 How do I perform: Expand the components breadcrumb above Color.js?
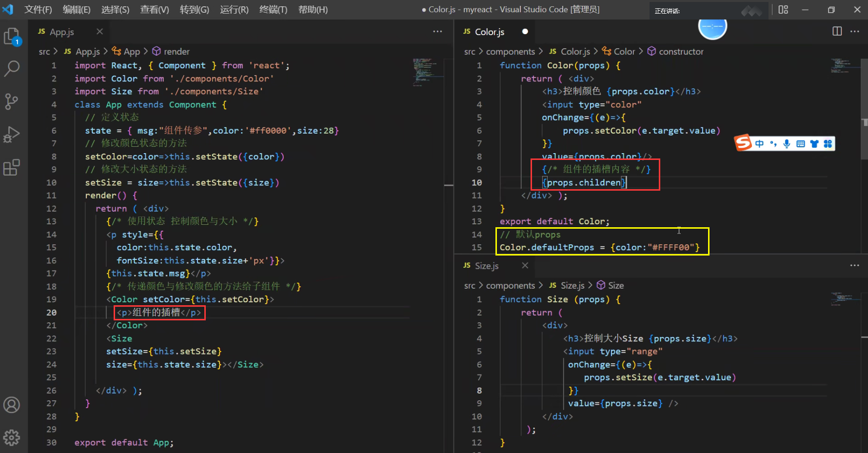click(x=510, y=52)
